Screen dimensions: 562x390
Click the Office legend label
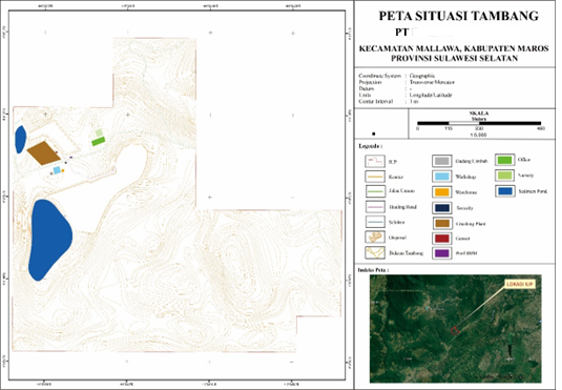[524, 160]
